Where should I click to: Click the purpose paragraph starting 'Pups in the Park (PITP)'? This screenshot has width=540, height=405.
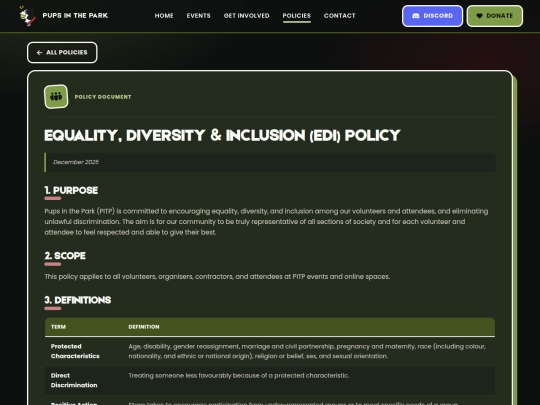click(x=266, y=222)
